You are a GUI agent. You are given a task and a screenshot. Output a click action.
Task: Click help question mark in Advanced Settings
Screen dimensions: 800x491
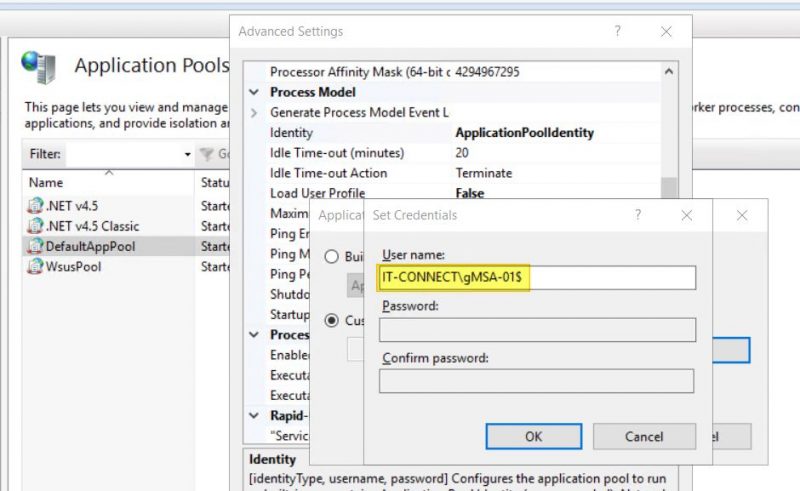[x=620, y=32]
